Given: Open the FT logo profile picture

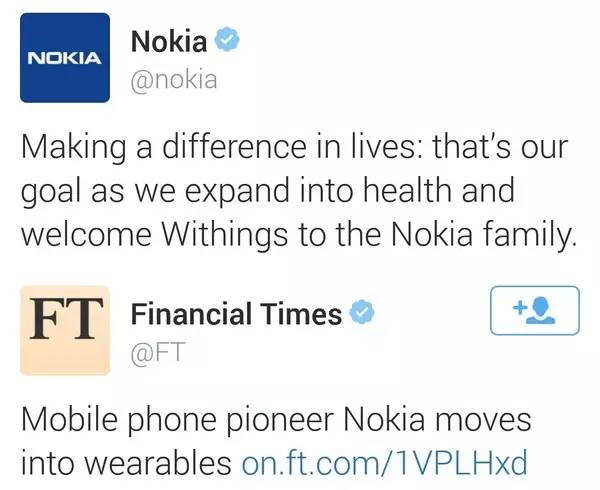Looking at the screenshot, I should [x=64, y=332].
